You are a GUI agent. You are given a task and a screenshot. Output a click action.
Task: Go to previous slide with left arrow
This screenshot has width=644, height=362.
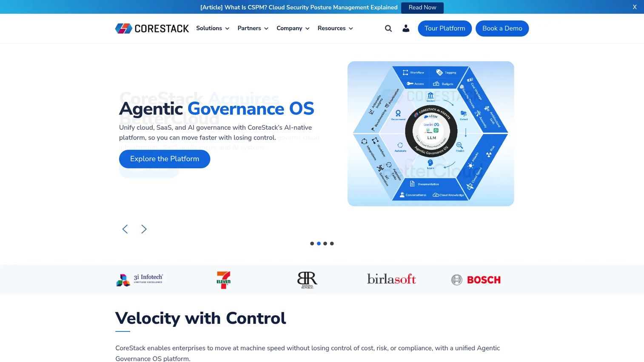pos(125,229)
